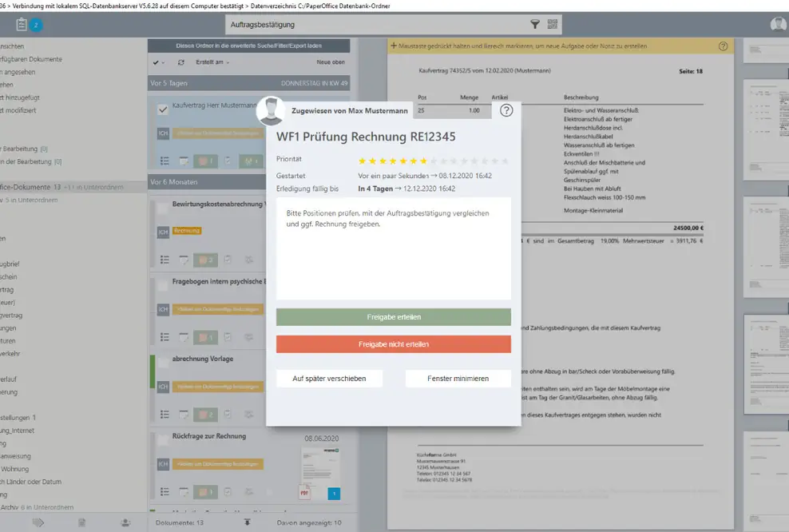The height and width of the screenshot is (532, 789).
Task: Click the sender avatar in the workflow dialog
Action: 271,111
